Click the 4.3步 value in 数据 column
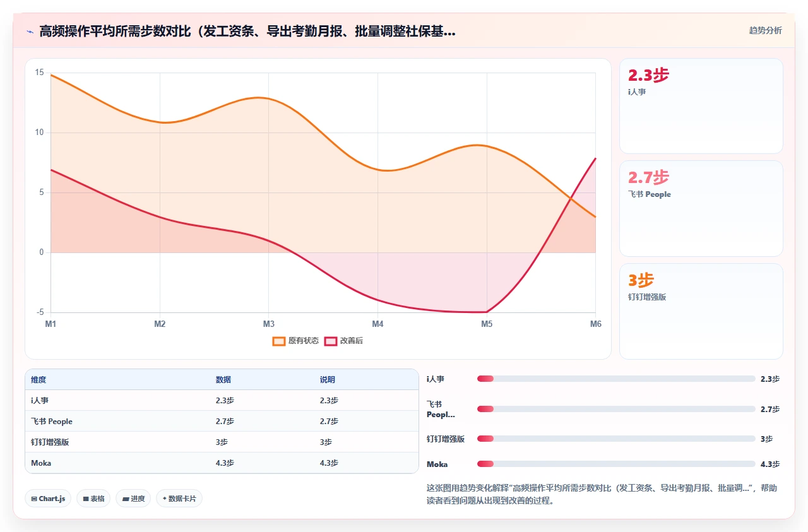Viewport: 808px width, 532px height. [x=225, y=463]
